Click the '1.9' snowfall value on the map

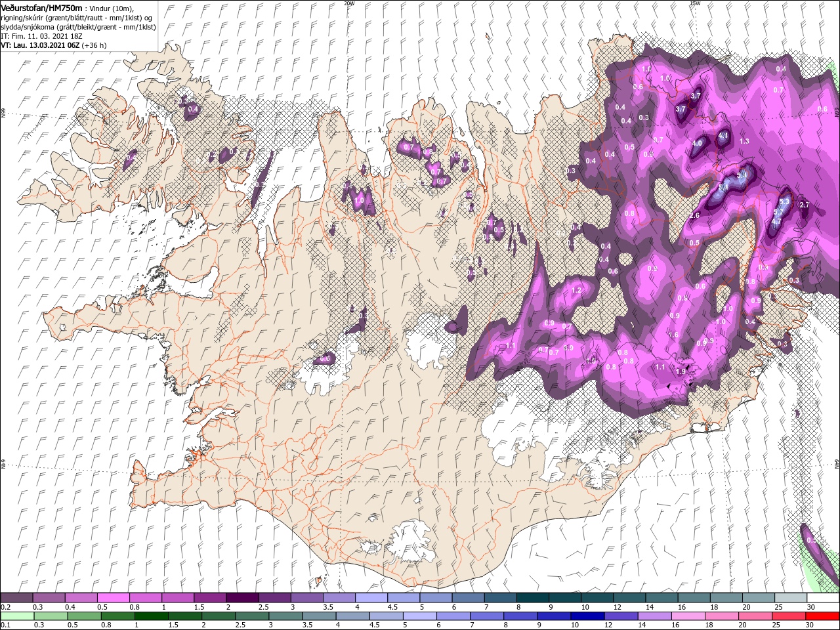tap(681, 371)
